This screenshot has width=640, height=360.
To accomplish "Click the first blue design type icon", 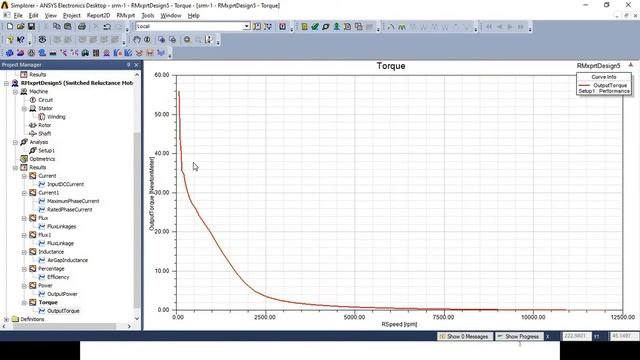I will tap(10, 53).
